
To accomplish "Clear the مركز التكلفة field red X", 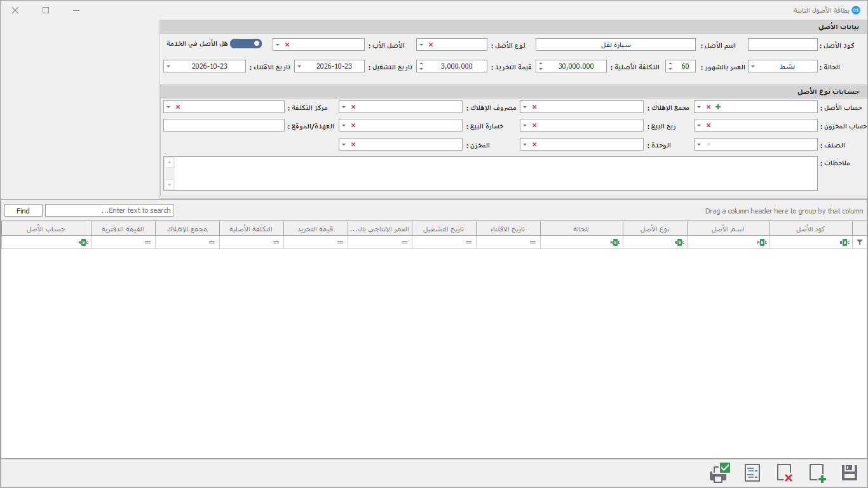I will coord(178,107).
